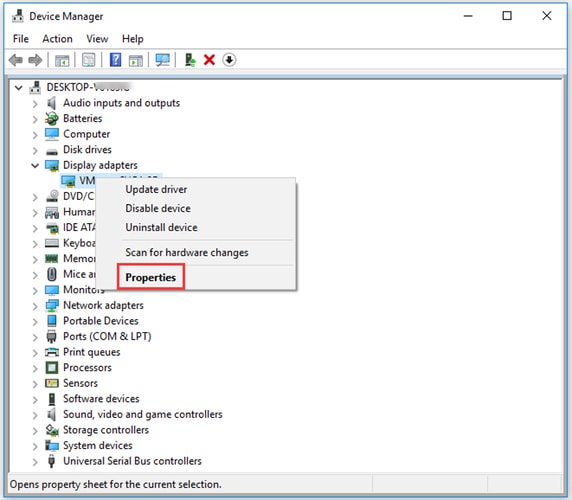Click the Universal Serial Bus controllers icon

pyautogui.click(x=52, y=461)
